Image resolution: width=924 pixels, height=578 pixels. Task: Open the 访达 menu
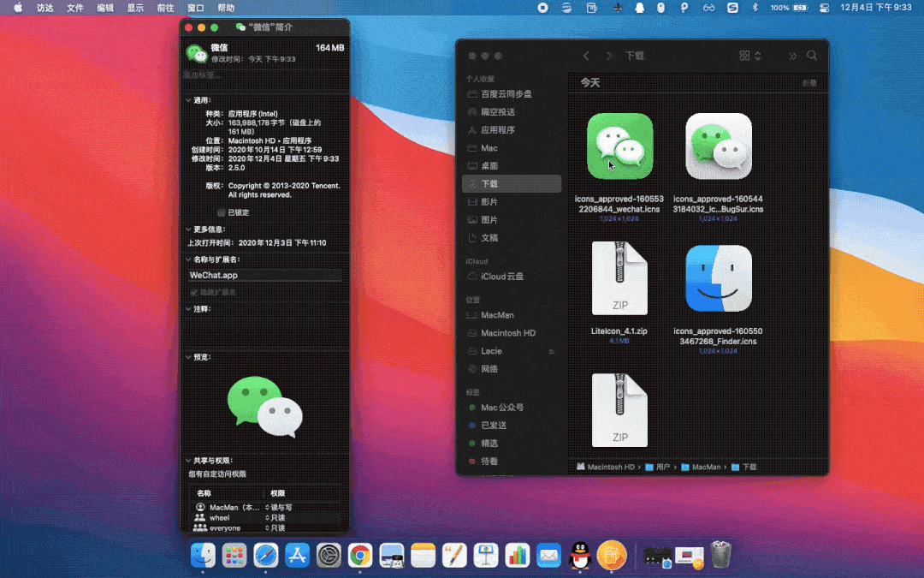click(x=44, y=8)
